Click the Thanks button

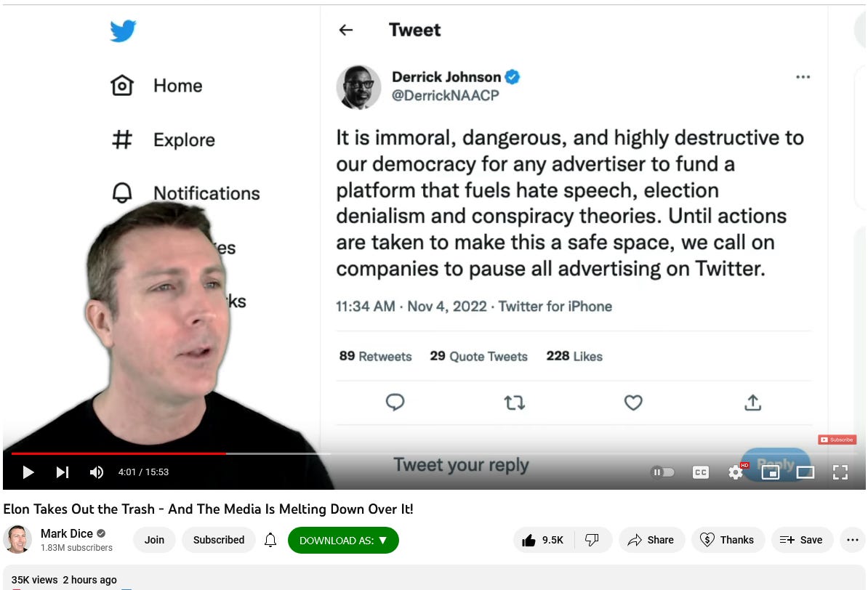tap(728, 540)
